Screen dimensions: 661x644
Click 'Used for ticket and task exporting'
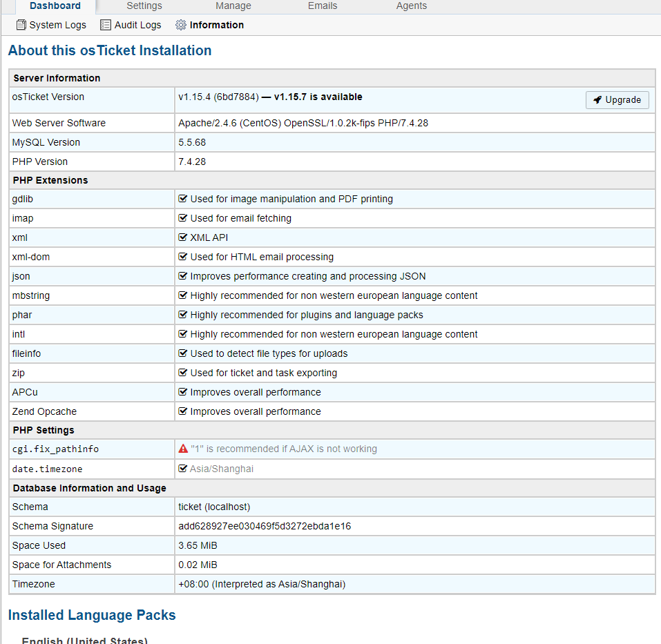[x=263, y=373]
